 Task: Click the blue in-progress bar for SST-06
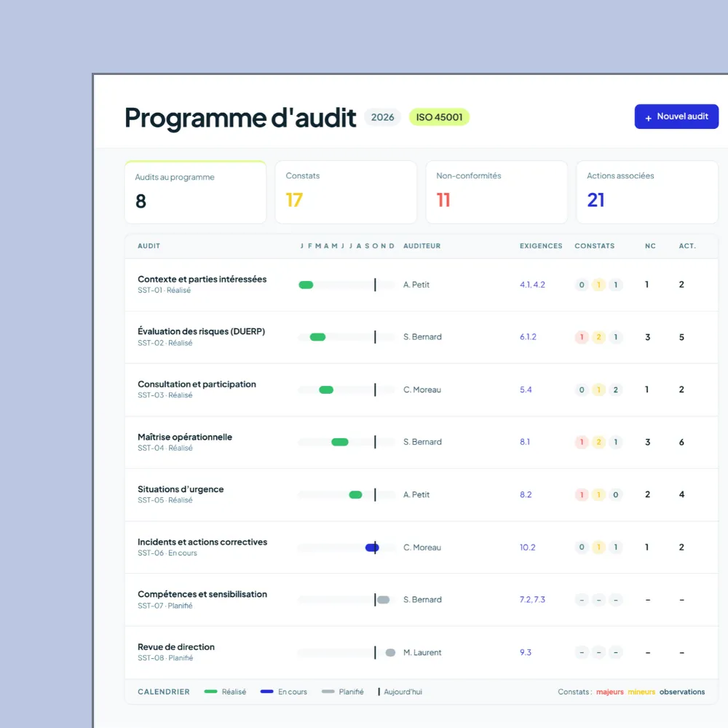(x=372, y=547)
